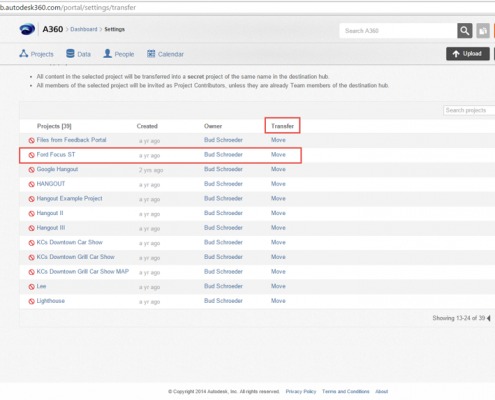This screenshot has height=400, width=495.
Task: Sort by Projects column header
Action: (x=54, y=126)
